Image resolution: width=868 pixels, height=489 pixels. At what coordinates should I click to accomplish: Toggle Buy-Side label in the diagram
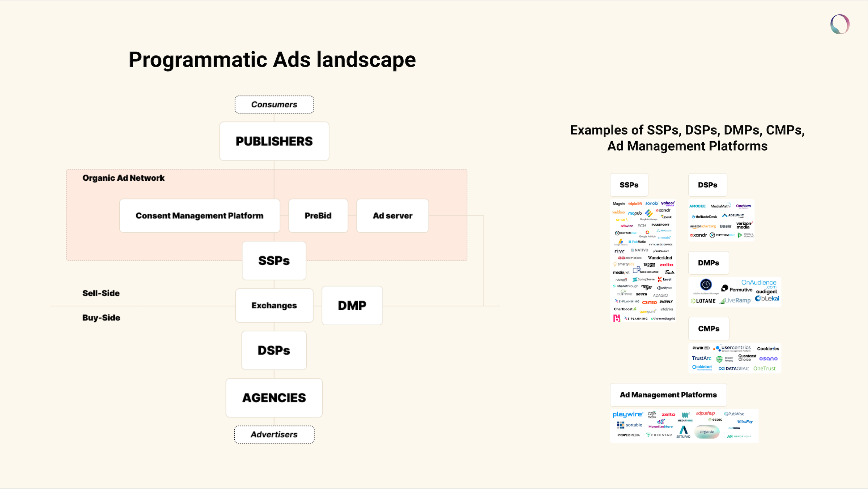[x=101, y=317]
